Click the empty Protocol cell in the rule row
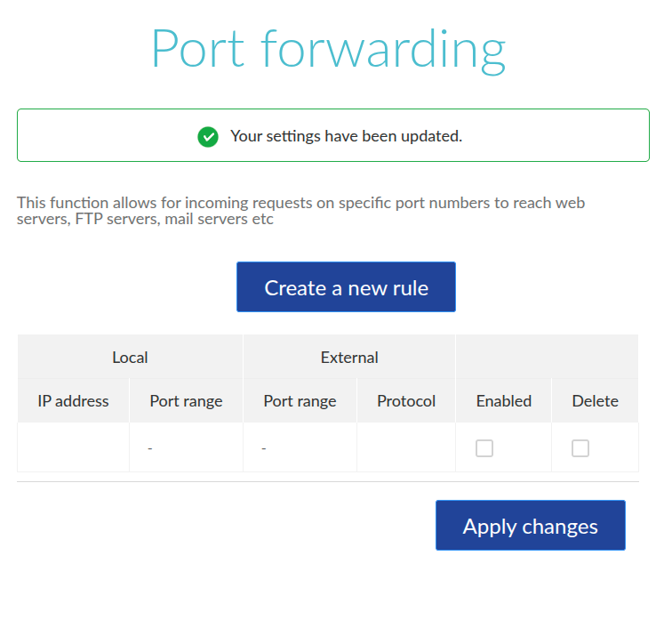 point(406,448)
